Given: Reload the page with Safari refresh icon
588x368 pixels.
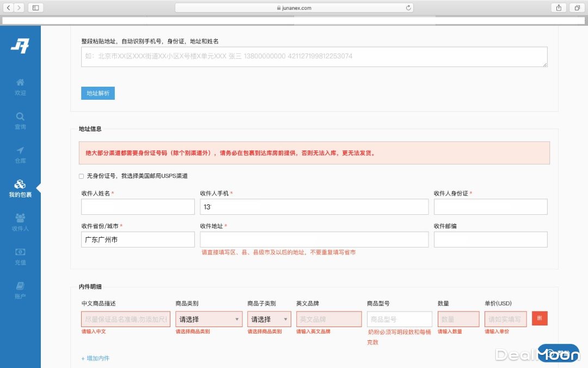Looking at the screenshot, I should [408, 8].
